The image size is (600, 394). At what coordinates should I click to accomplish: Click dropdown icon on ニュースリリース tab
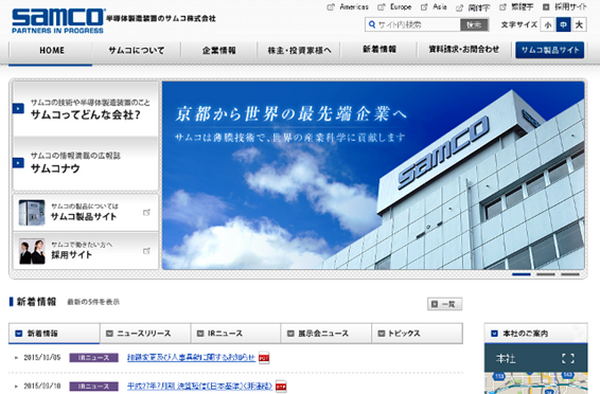(109, 334)
